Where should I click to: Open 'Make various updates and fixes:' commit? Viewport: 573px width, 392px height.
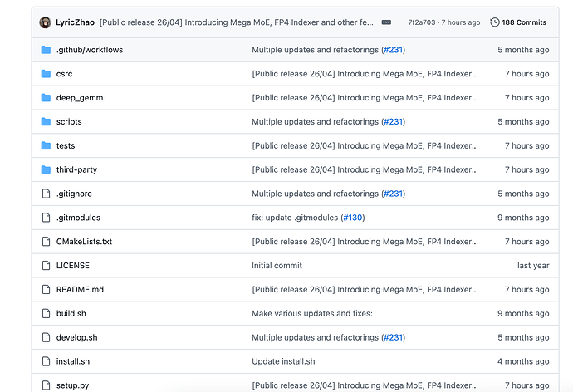[x=312, y=313]
